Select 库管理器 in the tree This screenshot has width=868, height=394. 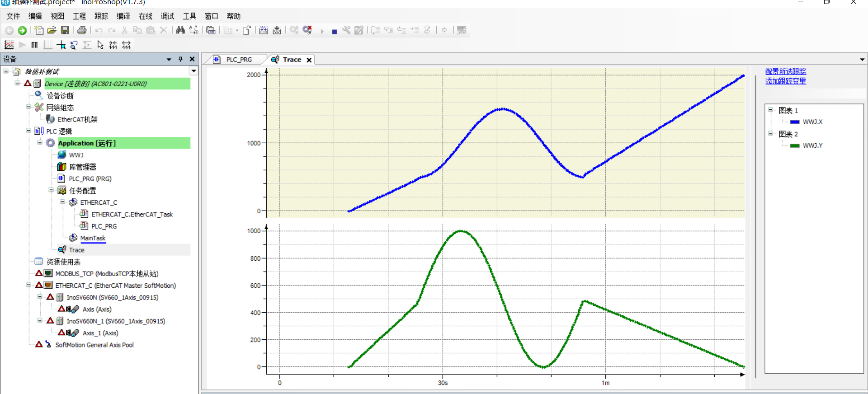pyautogui.click(x=83, y=167)
